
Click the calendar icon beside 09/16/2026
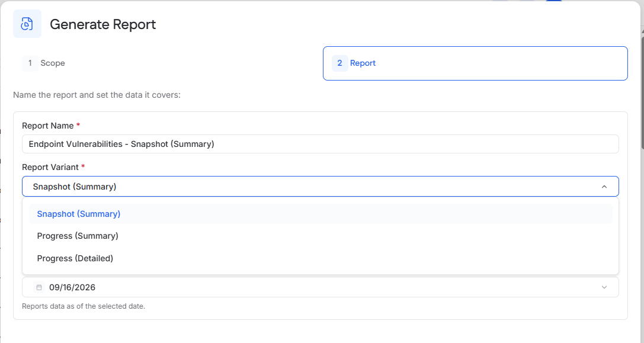[x=39, y=287]
